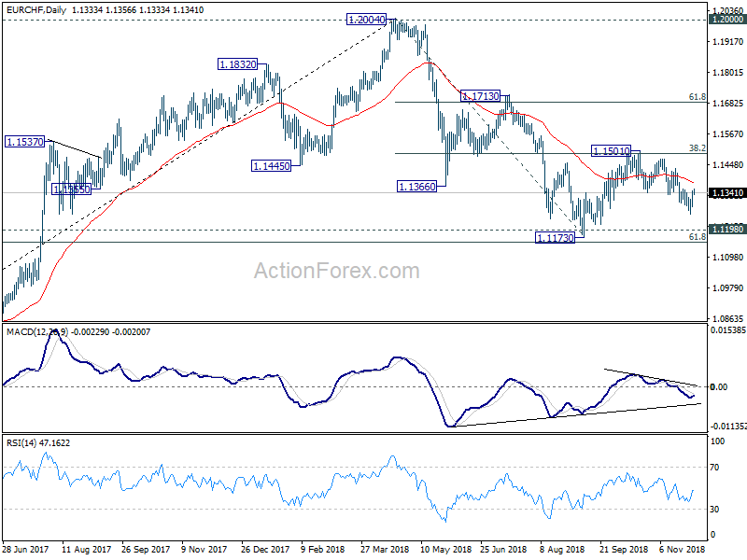Click the 1.20000 level tag on axis
Screen dimensions: 747x560
727,20
